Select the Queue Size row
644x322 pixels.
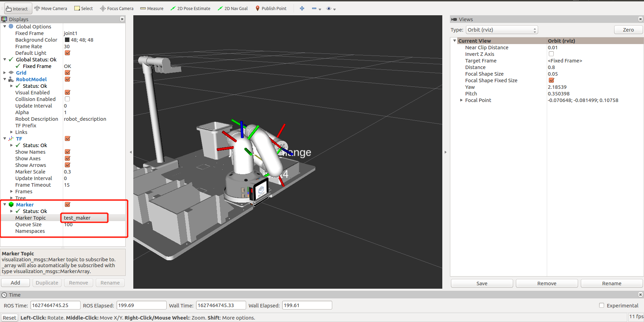[63, 224]
